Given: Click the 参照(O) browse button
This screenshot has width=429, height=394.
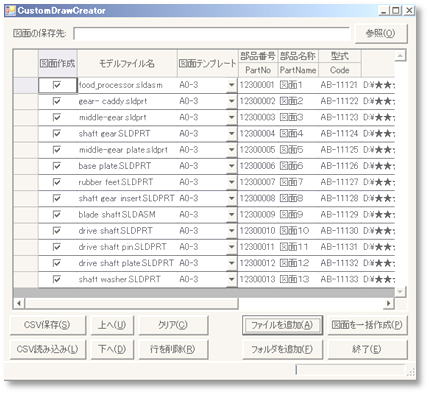Looking at the screenshot, I should pos(381,33).
